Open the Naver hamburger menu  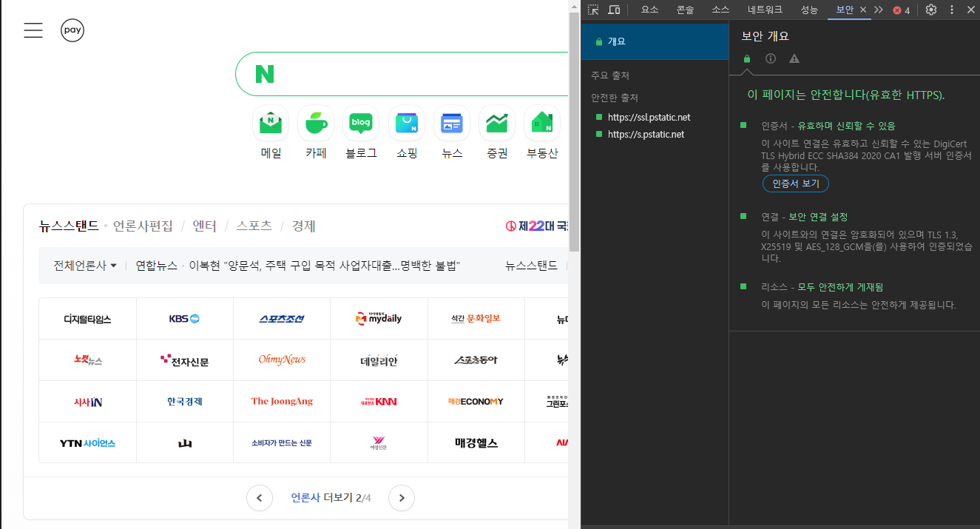pyautogui.click(x=33, y=30)
